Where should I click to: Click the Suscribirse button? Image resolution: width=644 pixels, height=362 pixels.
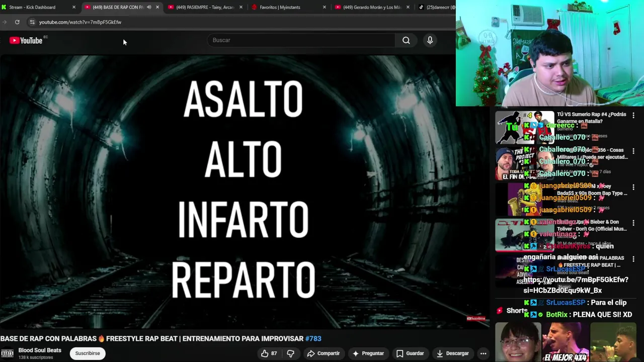pos(88,353)
